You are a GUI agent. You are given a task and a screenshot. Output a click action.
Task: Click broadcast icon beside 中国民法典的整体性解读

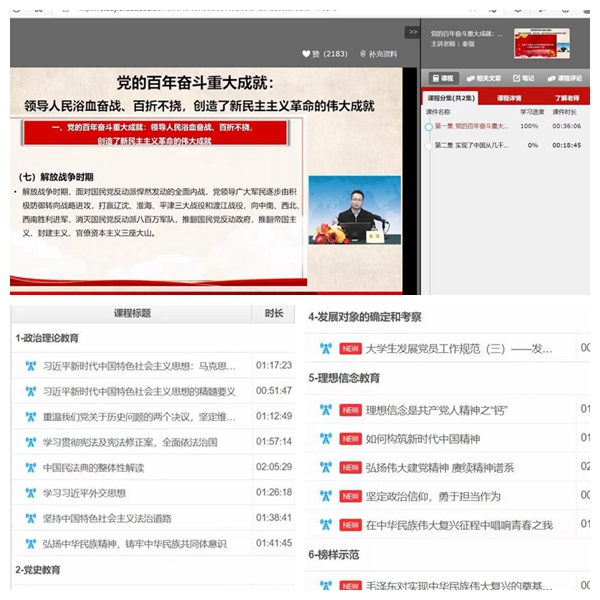(x=30, y=467)
